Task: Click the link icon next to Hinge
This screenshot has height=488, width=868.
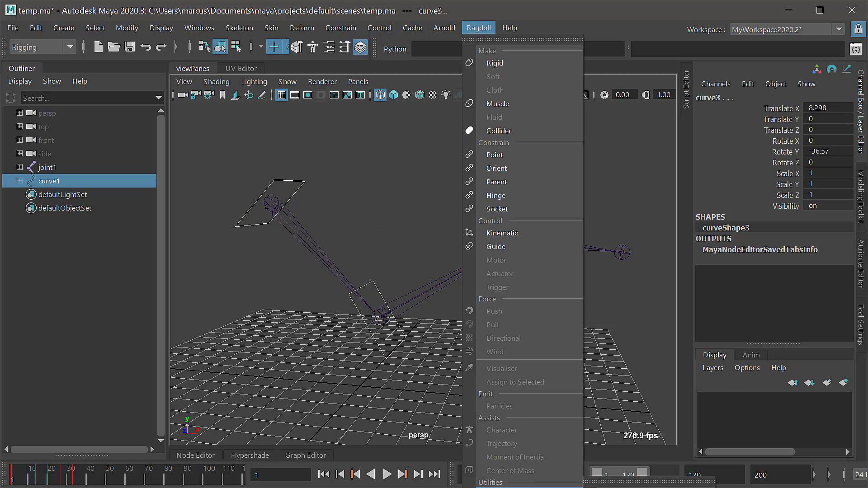Action: (469, 195)
